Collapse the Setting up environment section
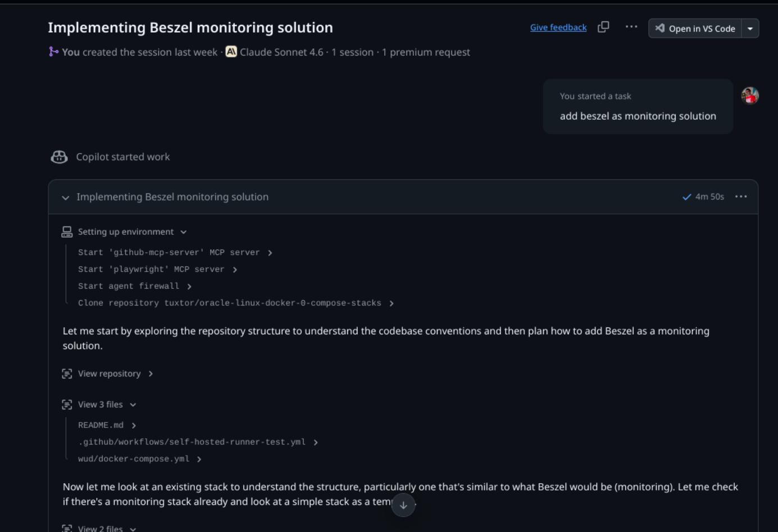 pos(184,232)
